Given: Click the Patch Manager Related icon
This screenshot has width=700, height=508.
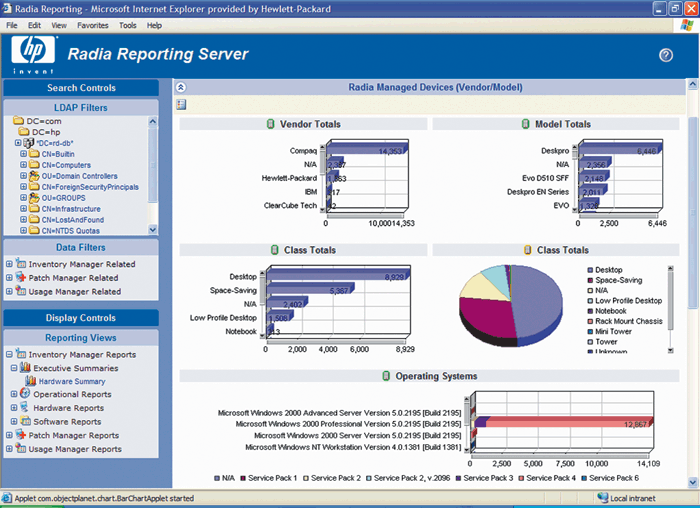Looking at the screenshot, I should coord(21,277).
